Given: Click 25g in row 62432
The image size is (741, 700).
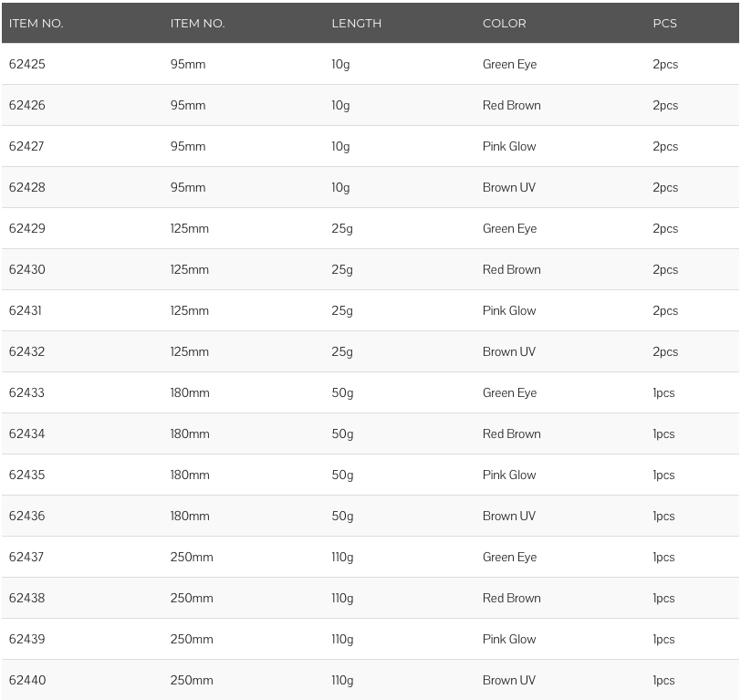Looking at the screenshot, I should click(342, 352).
